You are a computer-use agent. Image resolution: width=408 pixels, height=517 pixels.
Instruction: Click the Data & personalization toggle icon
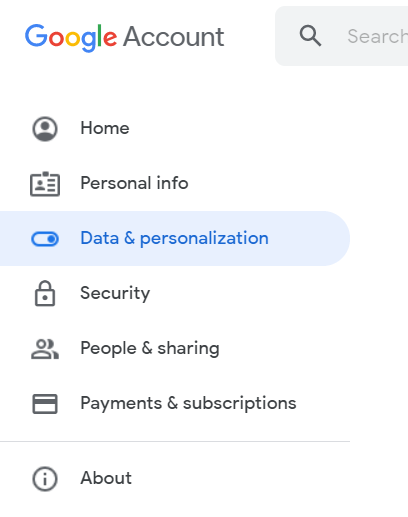point(45,239)
